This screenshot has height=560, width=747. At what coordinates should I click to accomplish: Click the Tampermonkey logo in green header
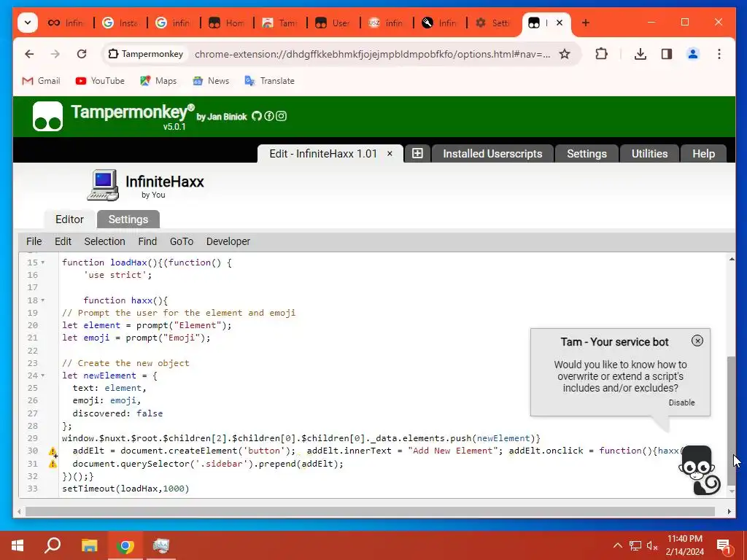pos(47,116)
